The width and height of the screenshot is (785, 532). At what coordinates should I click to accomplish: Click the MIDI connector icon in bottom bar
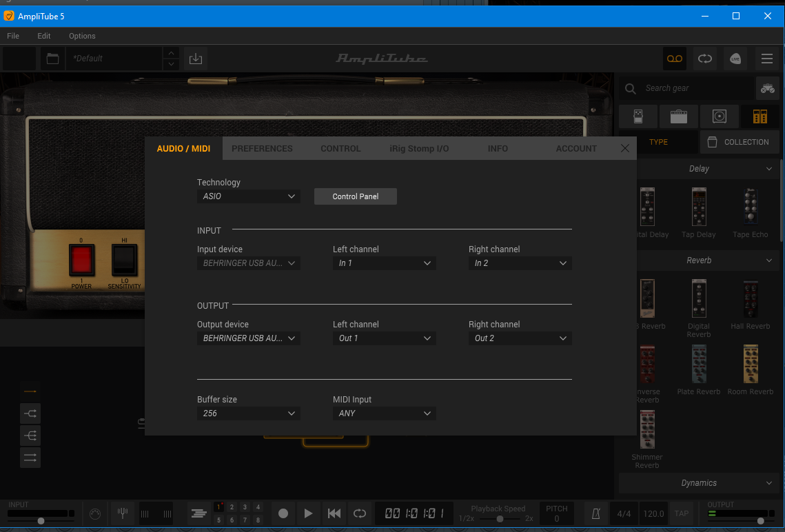94,513
